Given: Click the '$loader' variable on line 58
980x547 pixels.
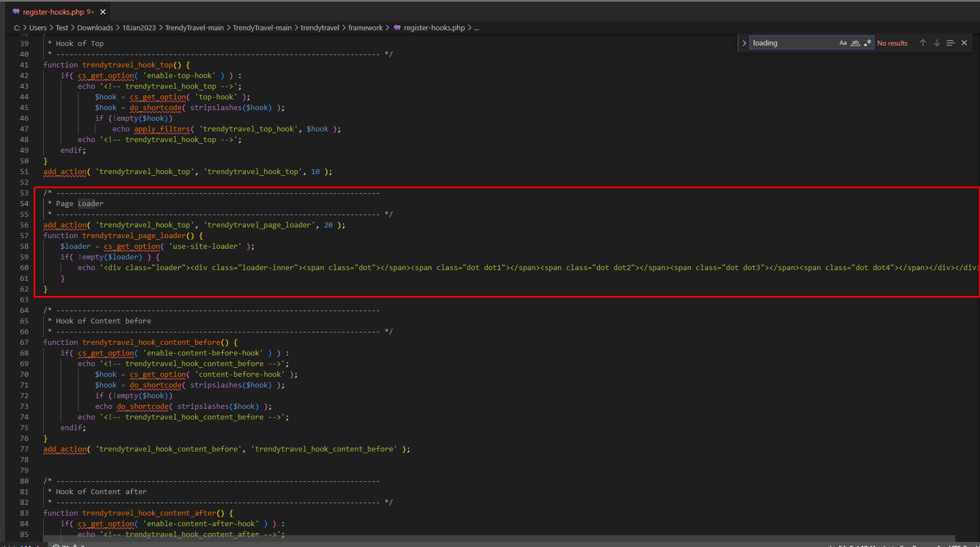Looking at the screenshot, I should [75, 246].
